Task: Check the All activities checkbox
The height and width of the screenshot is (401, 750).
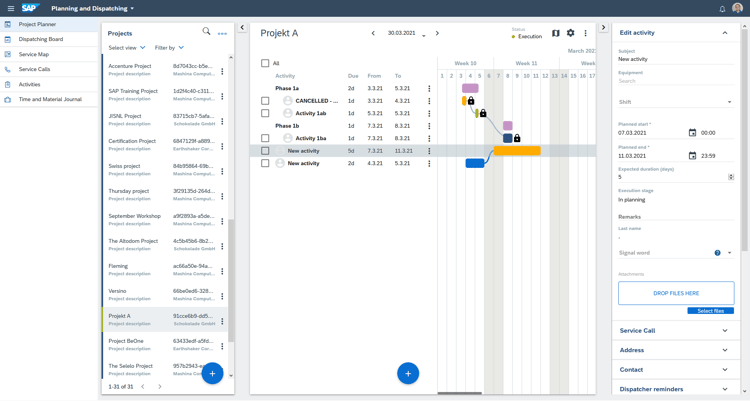Action: 265,63
